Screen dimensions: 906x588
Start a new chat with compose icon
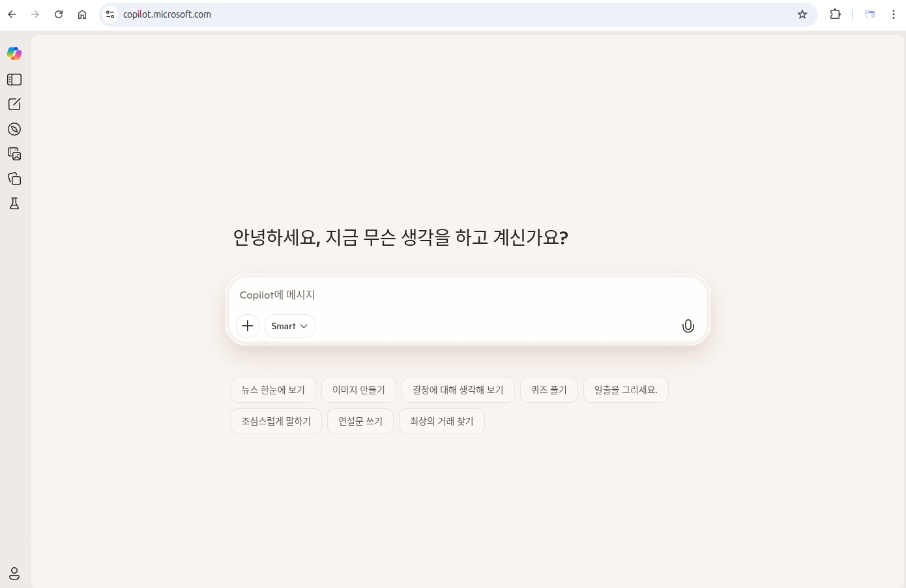[14, 104]
